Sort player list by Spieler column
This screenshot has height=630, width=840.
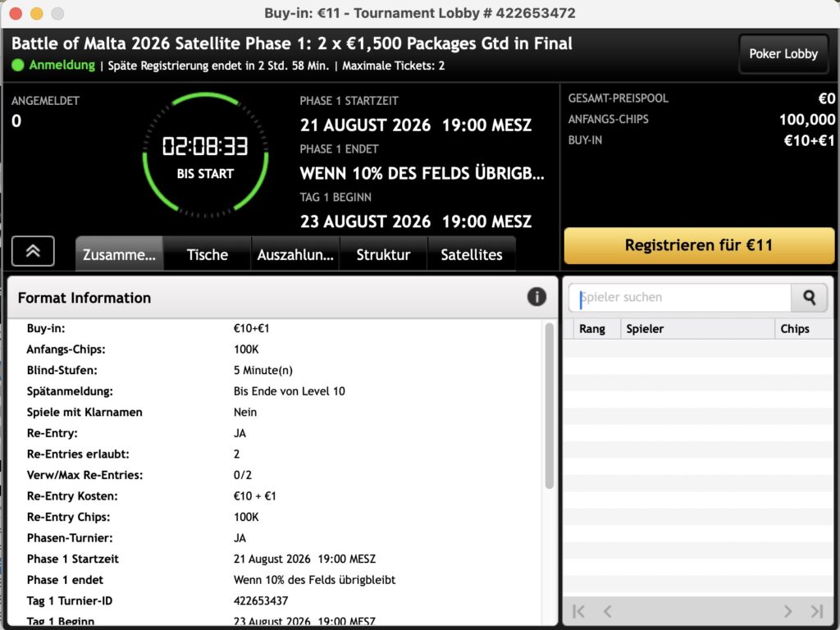(697, 328)
